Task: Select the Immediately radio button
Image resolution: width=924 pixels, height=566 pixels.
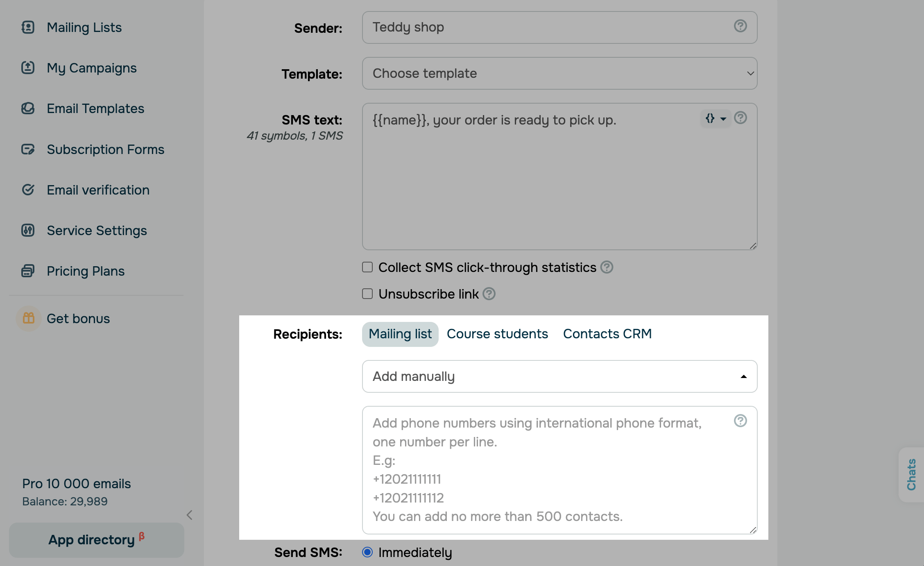Action: point(367,552)
